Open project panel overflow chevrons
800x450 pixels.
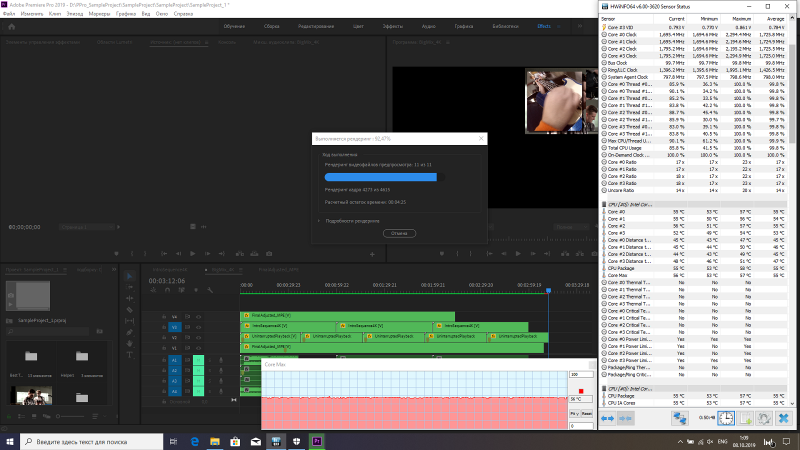[114, 269]
